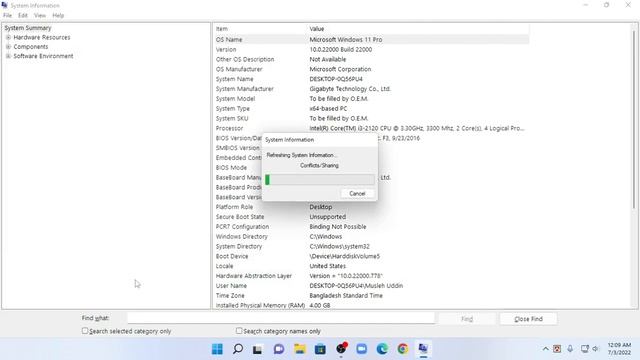The width and height of the screenshot is (640, 360).
Task: Select the System Name row
Action: coord(371,79)
